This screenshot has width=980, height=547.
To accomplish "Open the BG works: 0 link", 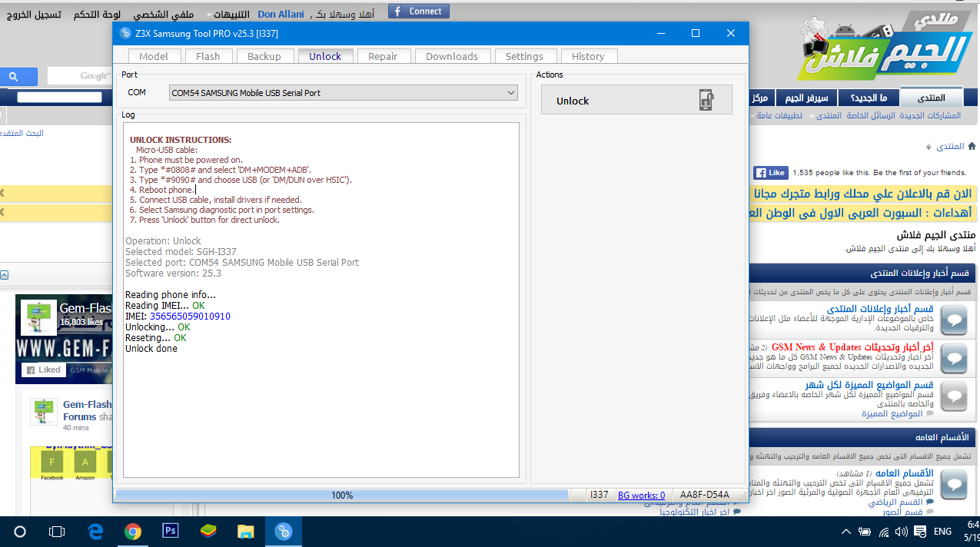I will pyautogui.click(x=641, y=496).
